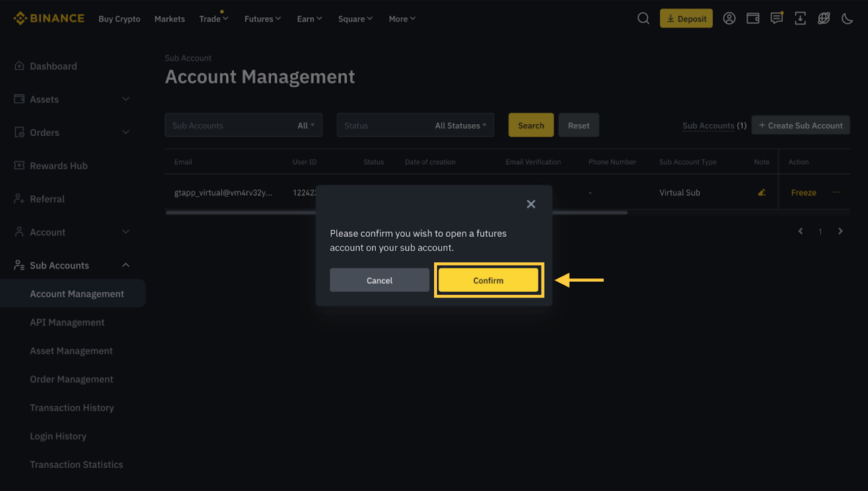Open the language globe icon

point(824,18)
